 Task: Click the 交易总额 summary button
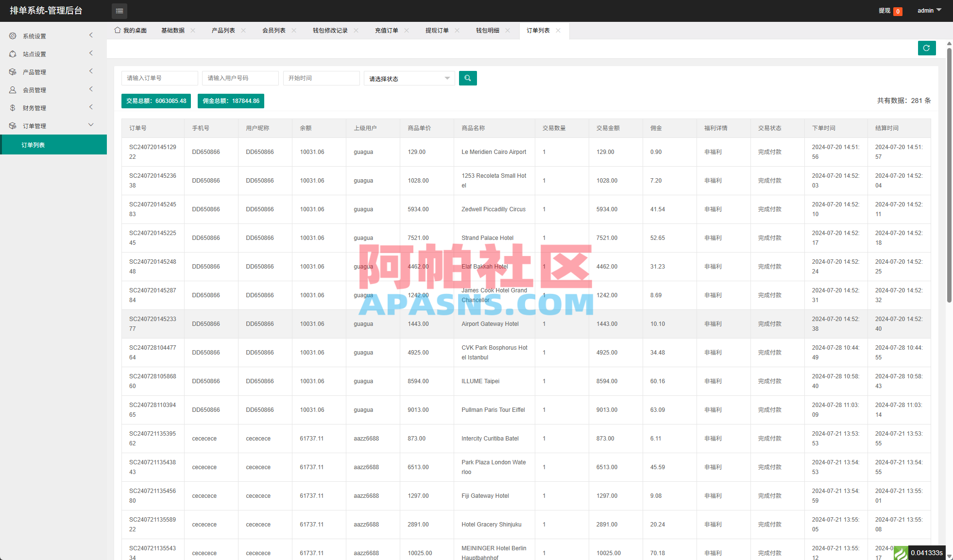pos(156,101)
